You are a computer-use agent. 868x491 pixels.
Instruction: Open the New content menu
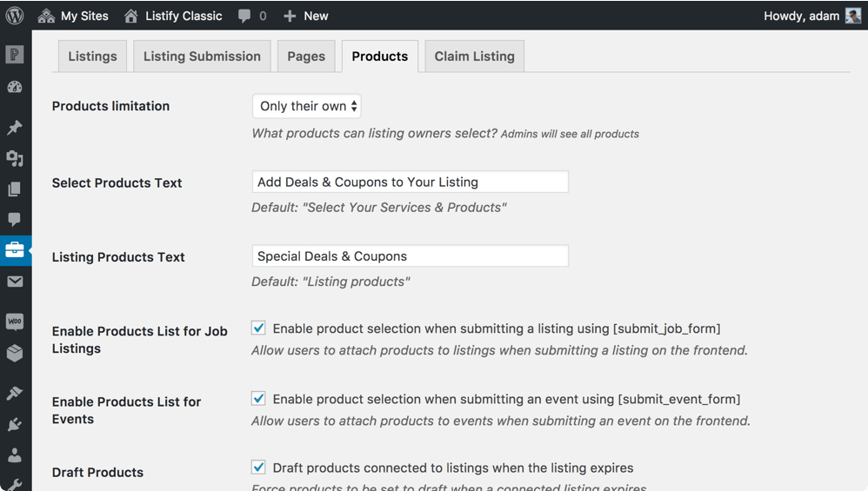[x=305, y=16]
